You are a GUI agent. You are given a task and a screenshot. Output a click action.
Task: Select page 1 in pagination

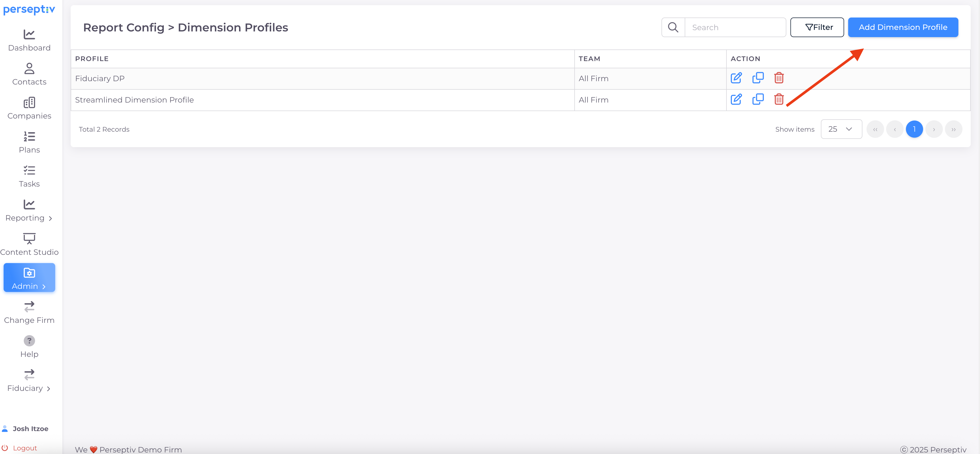pyautogui.click(x=914, y=129)
